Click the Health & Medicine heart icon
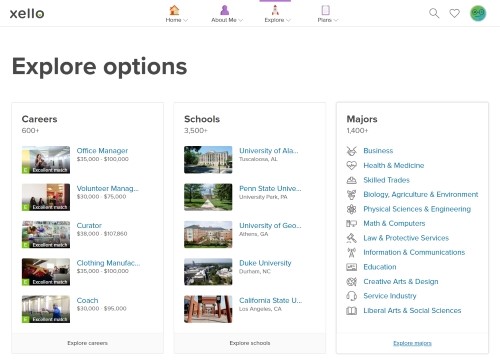This screenshot has width=500, height=360. point(351,165)
